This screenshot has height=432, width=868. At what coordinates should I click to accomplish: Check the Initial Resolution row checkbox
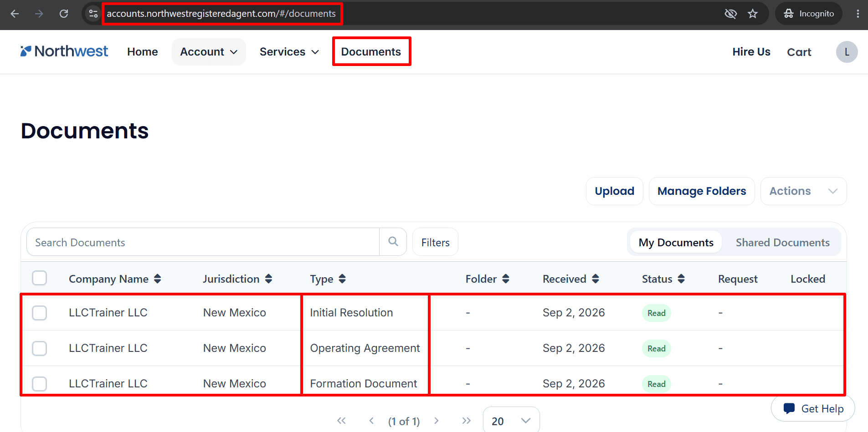pyautogui.click(x=40, y=313)
